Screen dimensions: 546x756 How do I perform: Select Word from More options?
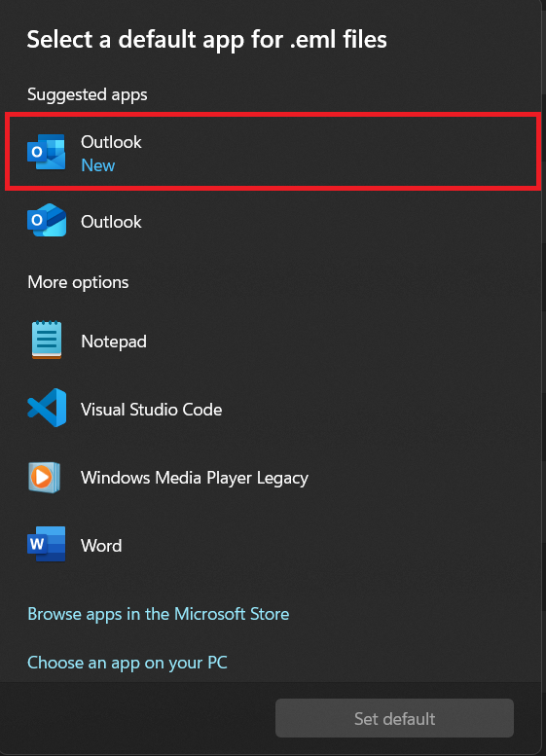273,545
